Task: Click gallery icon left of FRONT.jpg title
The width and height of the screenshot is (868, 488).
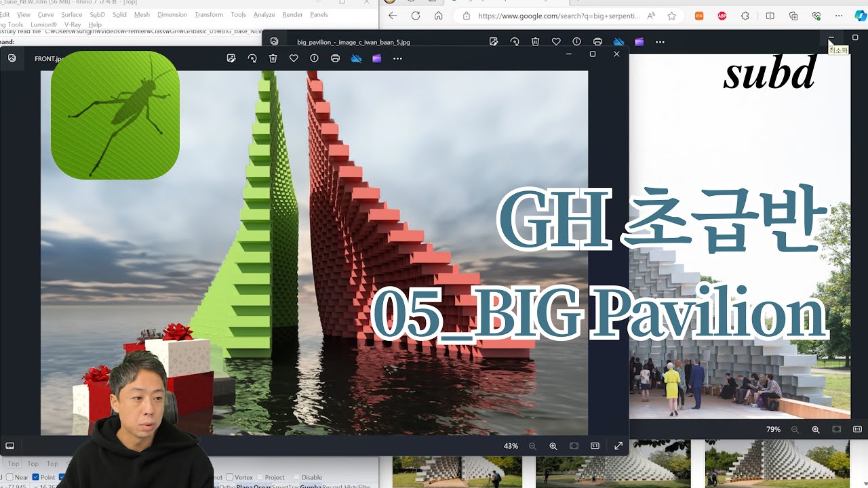Action: (x=12, y=58)
